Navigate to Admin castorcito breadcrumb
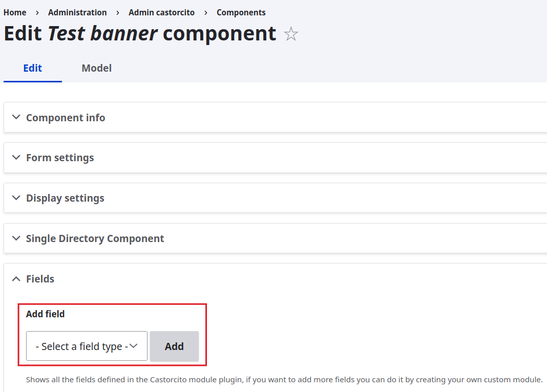 pyautogui.click(x=161, y=12)
